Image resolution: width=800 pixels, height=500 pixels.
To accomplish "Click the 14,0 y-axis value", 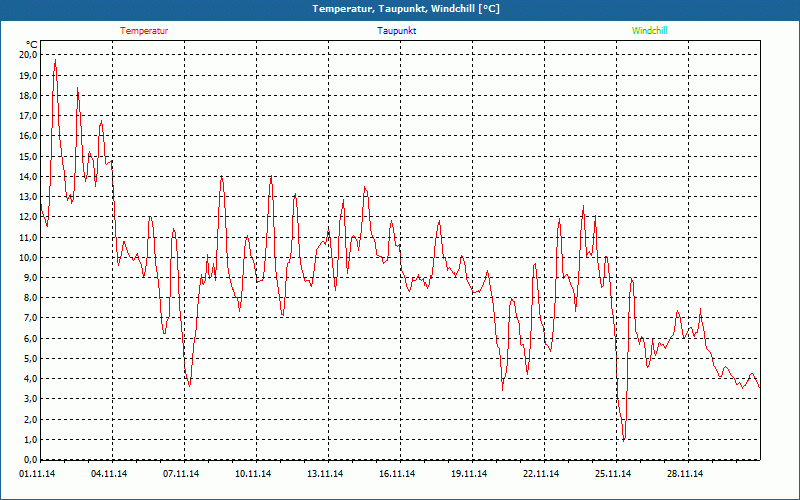I will [x=28, y=177].
